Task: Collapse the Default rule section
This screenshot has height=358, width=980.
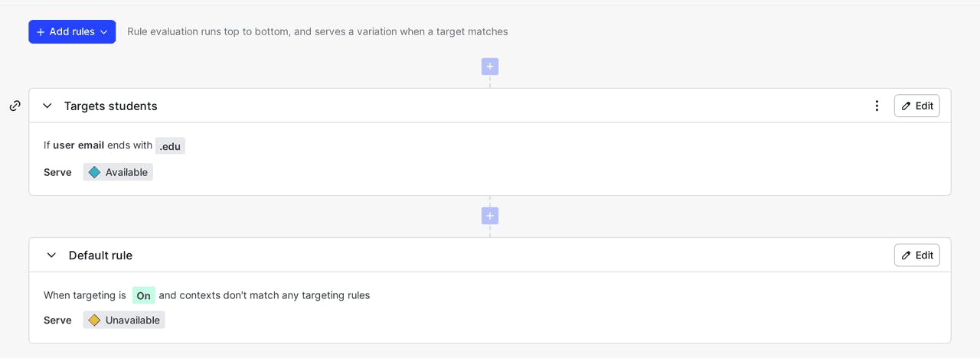Action: (51, 255)
